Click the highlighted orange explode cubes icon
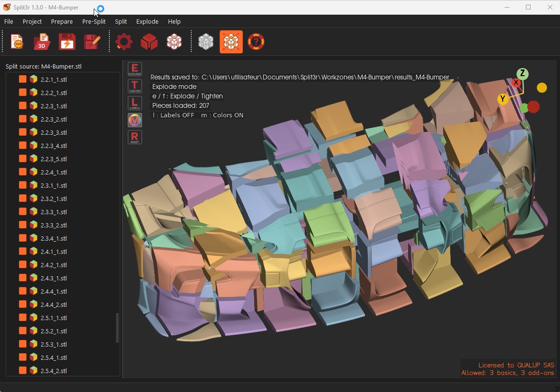 coord(231,42)
